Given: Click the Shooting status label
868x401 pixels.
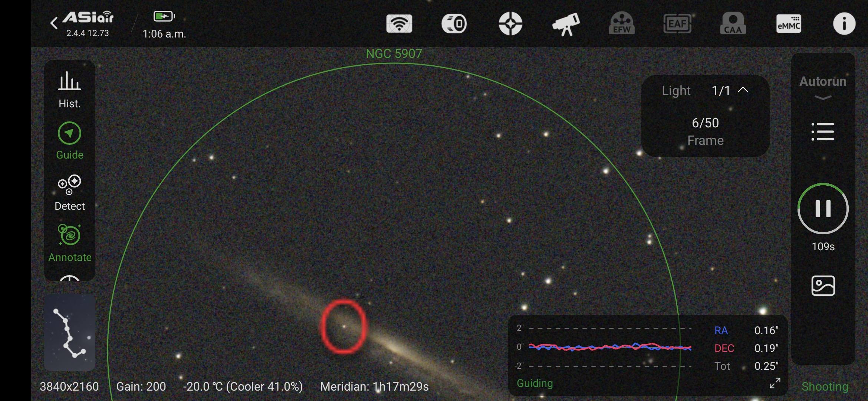Looking at the screenshot, I should coord(825,387).
